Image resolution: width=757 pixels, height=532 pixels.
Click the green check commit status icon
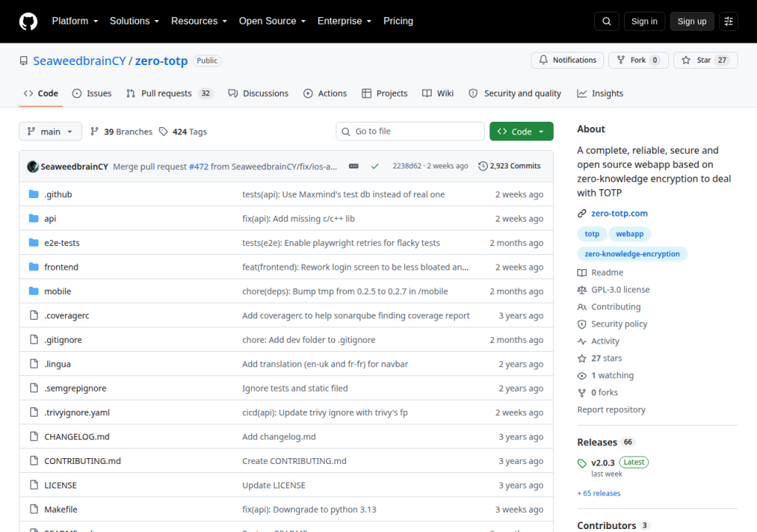tap(375, 166)
